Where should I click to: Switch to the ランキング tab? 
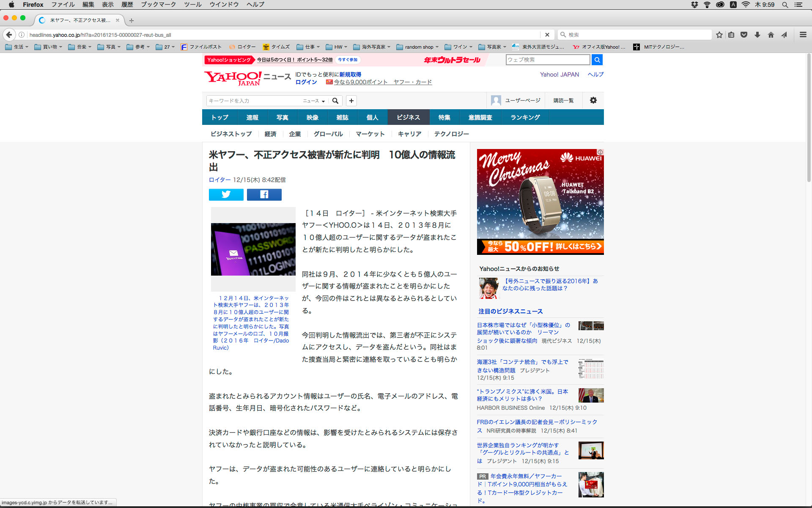(525, 117)
